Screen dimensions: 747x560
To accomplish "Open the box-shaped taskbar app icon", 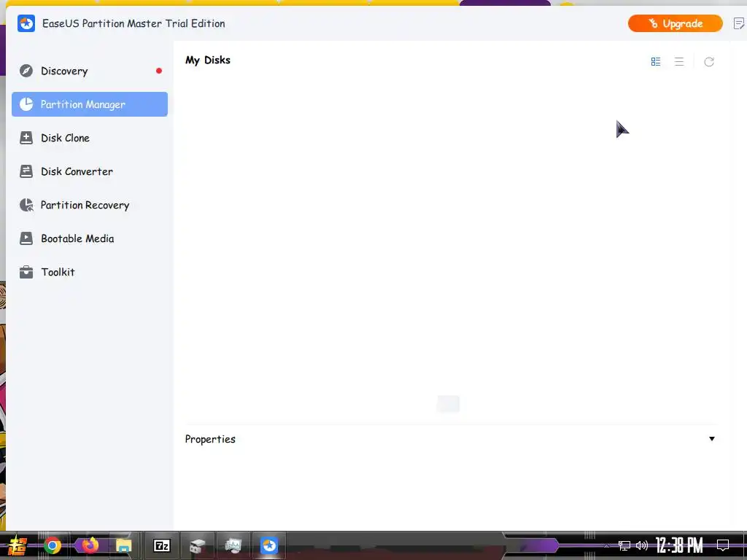I will click(197, 545).
